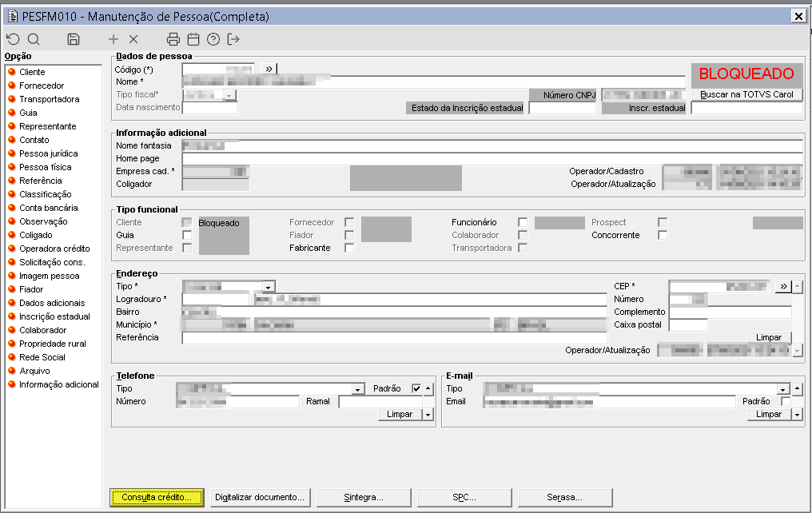
Task: Click the red bullet icon beside Guia
Action: [x=12, y=113]
